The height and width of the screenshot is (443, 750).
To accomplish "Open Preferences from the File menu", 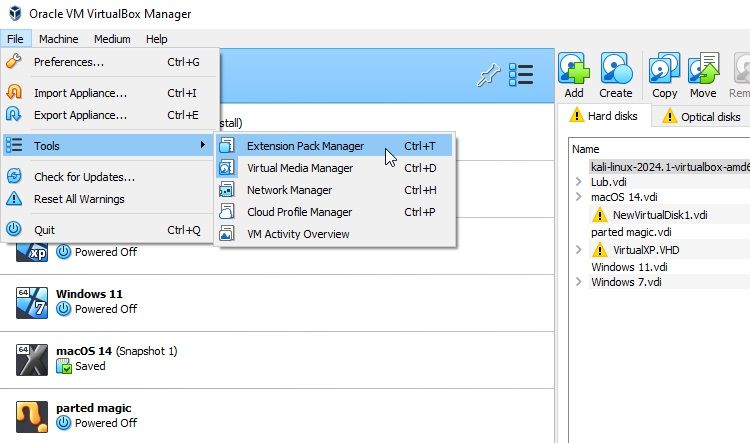I will (69, 62).
